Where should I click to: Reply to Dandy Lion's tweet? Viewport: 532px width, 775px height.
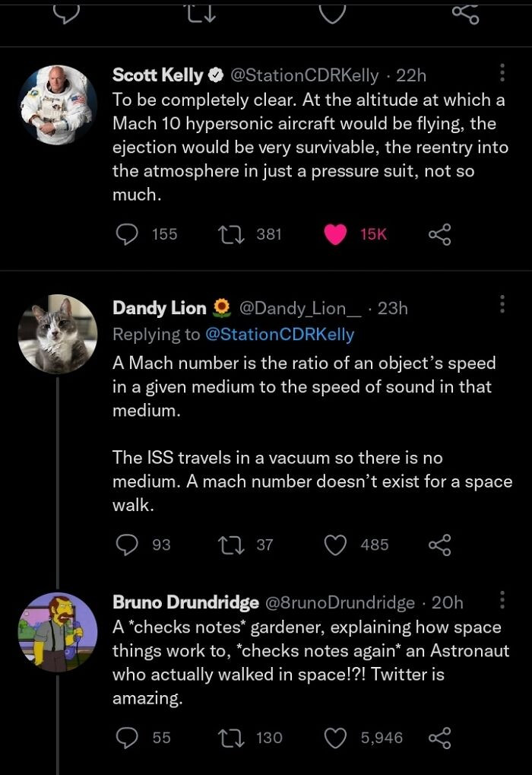[x=126, y=544]
